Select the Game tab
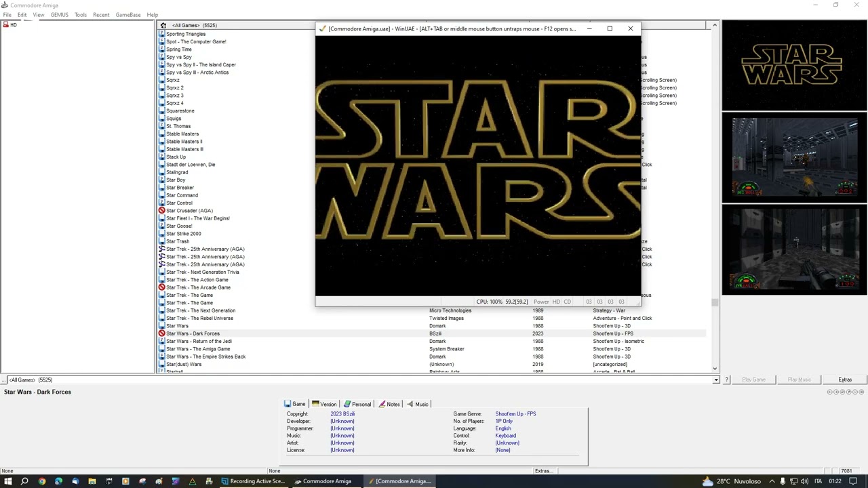868x488 pixels. [295, 404]
